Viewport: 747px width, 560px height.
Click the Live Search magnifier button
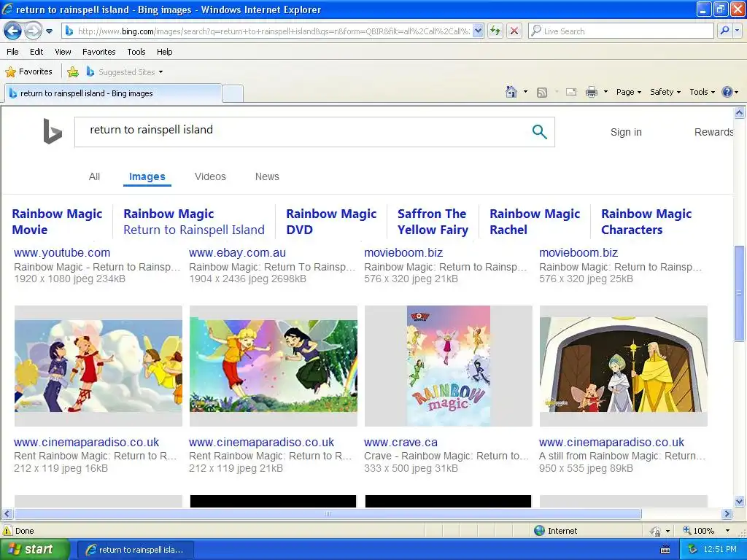(x=724, y=31)
